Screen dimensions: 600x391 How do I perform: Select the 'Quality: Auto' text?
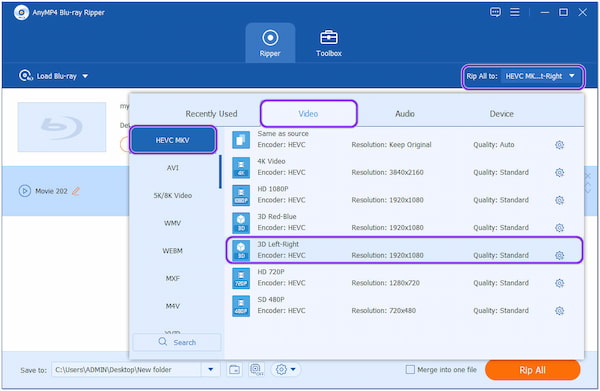click(494, 145)
